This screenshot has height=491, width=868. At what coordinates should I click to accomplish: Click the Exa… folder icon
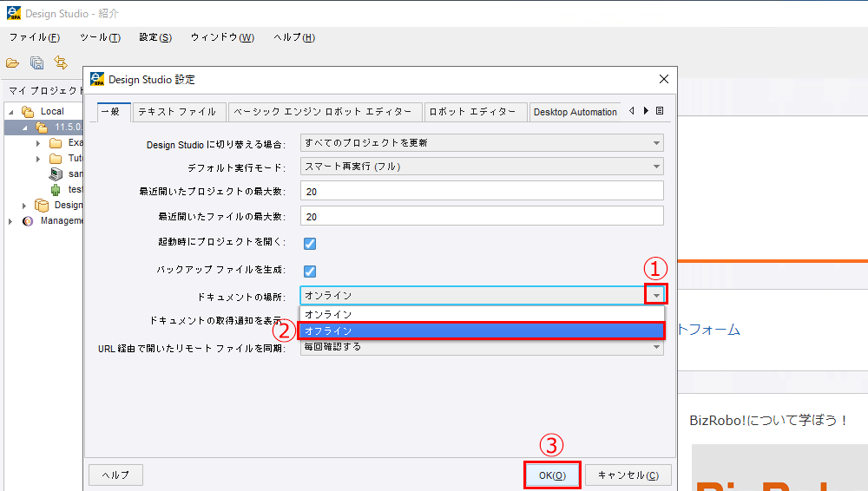pos(56,143)
